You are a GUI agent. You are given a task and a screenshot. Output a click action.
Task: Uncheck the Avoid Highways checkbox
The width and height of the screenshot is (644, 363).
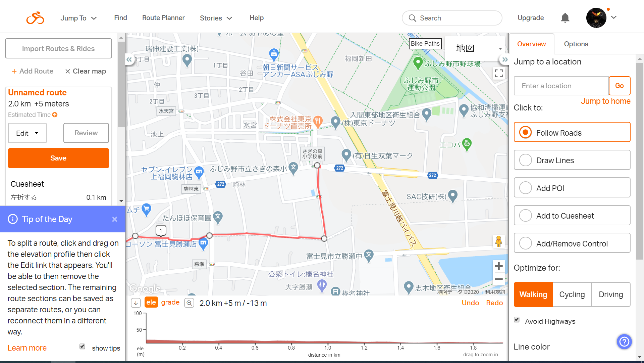click(517, 319)
